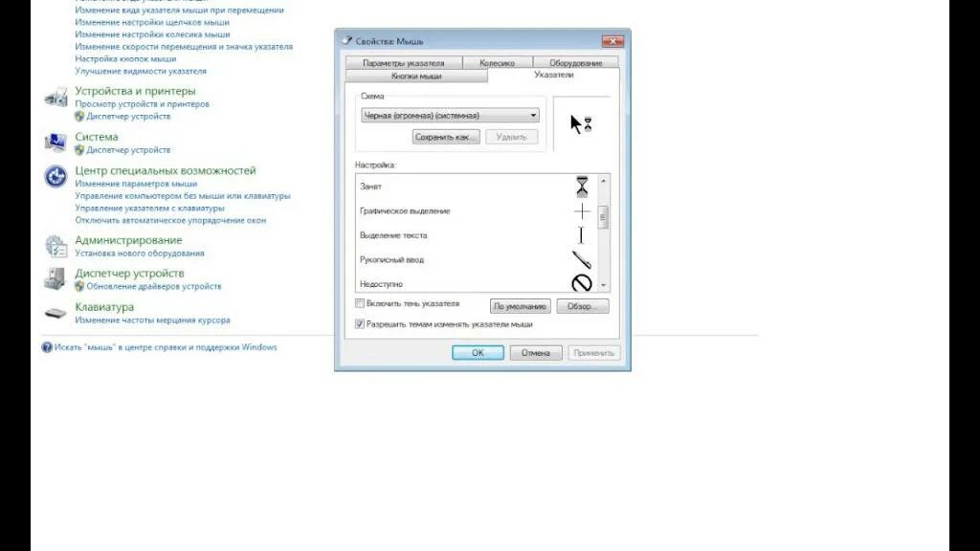Open 'Изменение настройки щелчков мыши' link
This screenshot has height=551, width=980.
click(x=152, y=23)
